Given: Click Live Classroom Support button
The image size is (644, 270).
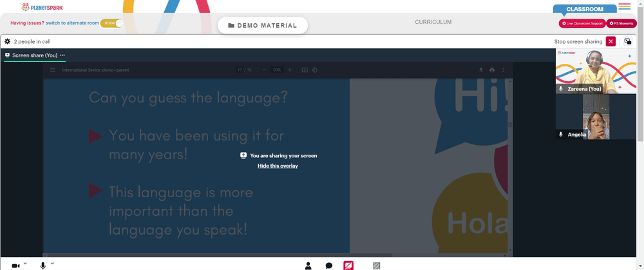Looking at the screenshot, I should coord(582,23).
